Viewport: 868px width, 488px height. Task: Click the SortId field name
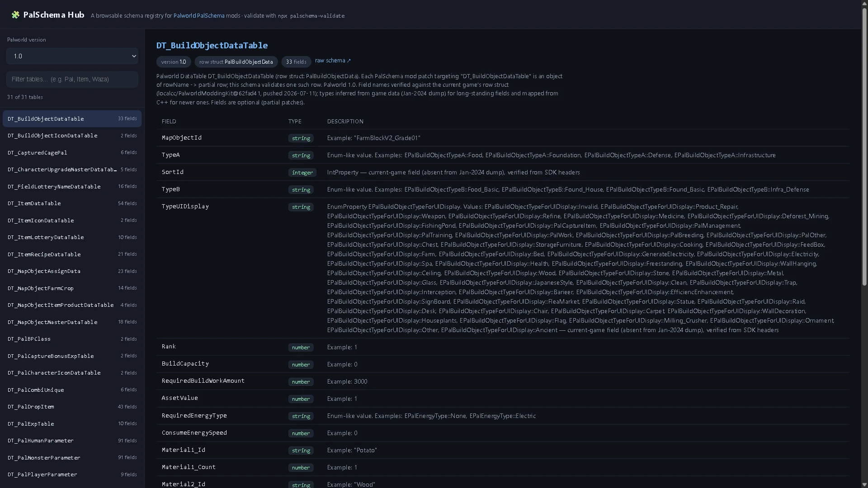click(173, 172)
